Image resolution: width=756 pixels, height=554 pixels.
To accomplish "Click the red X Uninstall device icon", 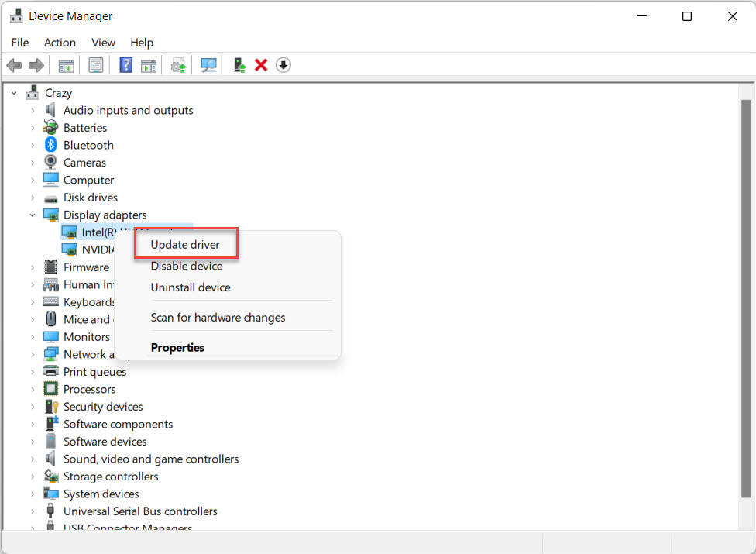I will tap(261, 66).
